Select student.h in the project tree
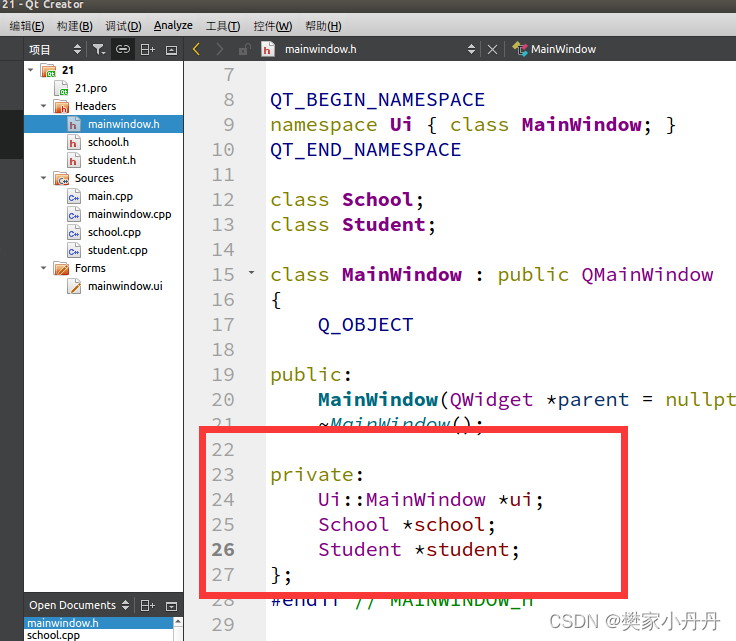 112,160
